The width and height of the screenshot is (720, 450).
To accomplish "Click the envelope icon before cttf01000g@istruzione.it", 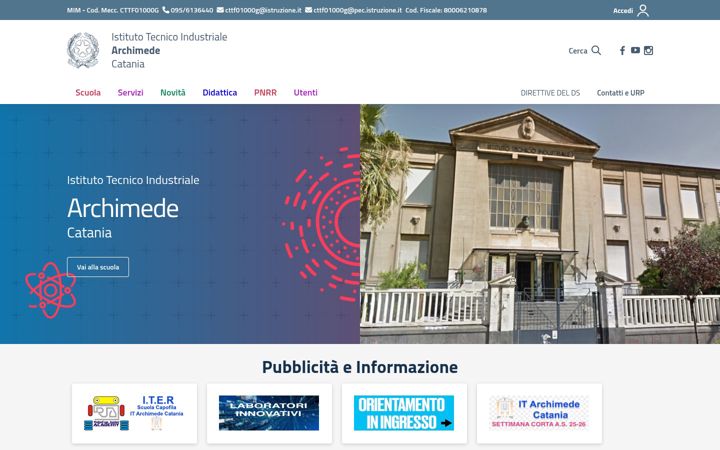I will [x=220, y=10].
